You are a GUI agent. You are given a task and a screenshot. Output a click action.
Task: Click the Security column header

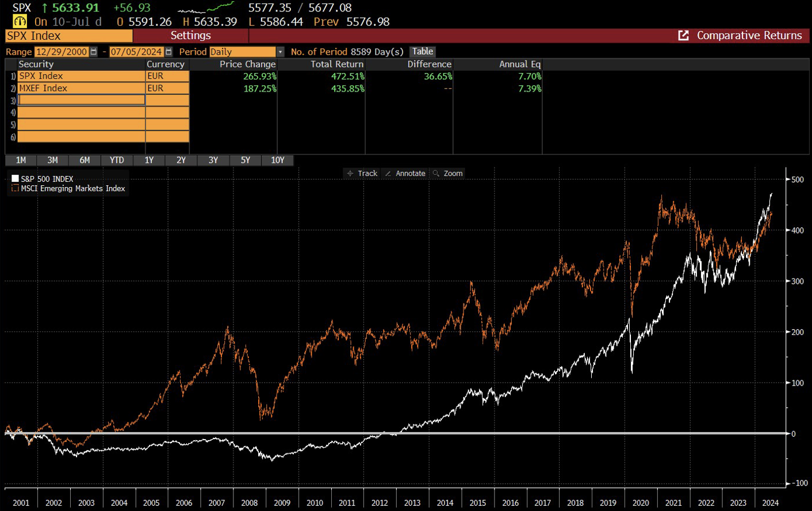(x=36, y=64)
